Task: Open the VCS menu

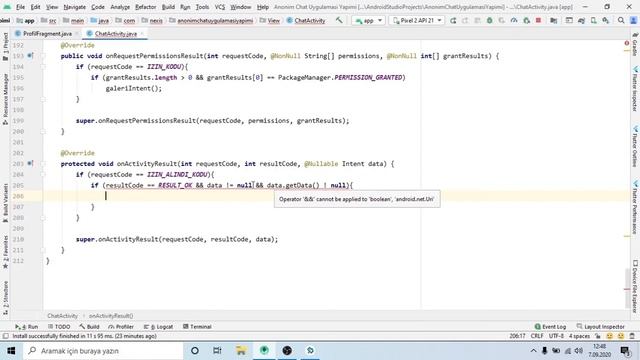Action: click(x=220, y=7)
